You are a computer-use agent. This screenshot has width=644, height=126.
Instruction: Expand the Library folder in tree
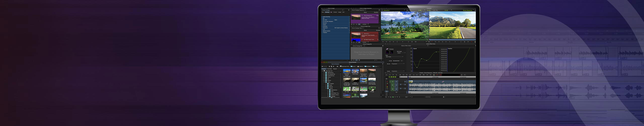point(324,77)
